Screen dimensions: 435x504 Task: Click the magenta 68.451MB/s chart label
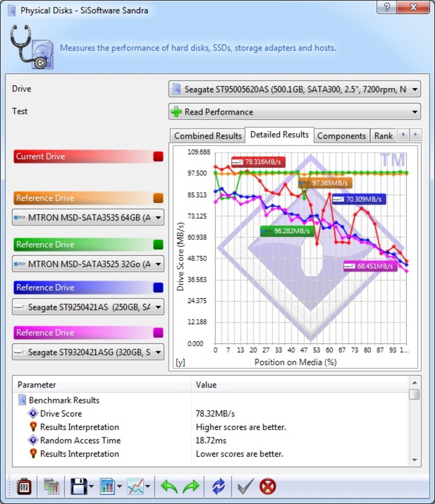tap(370, 266)
